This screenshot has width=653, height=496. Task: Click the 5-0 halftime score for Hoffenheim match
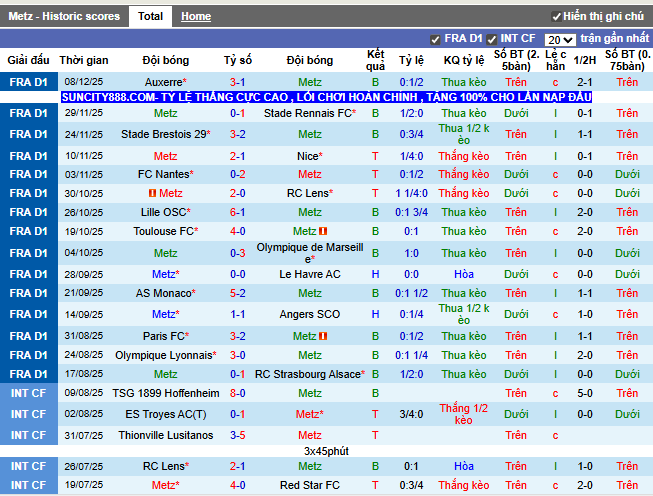click(x=585, y=393)
